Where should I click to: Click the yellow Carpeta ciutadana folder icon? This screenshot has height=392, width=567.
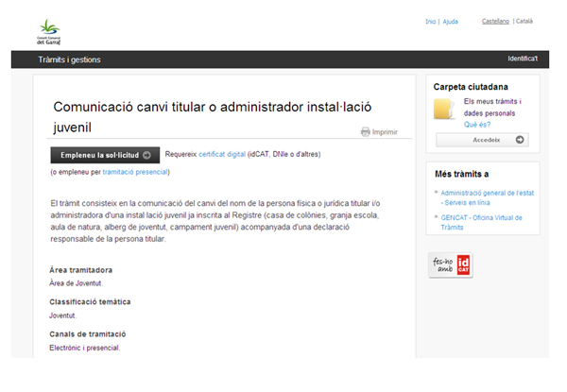[447, 109]
